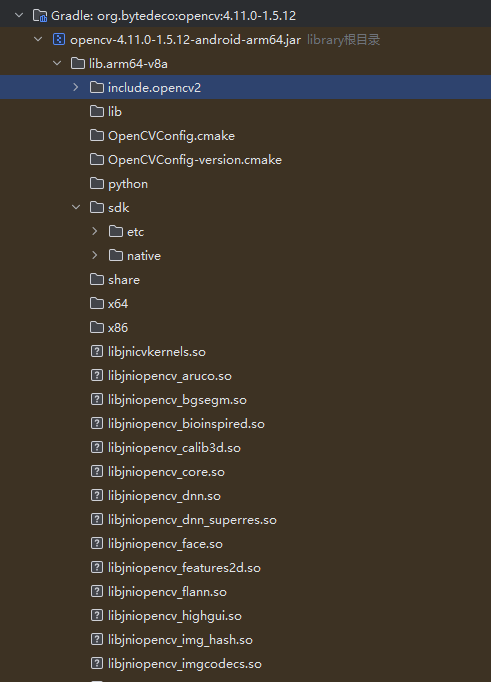Select libjnicvkernels.so file name
This screenshot has width=491, height=682.
point(157,351)
